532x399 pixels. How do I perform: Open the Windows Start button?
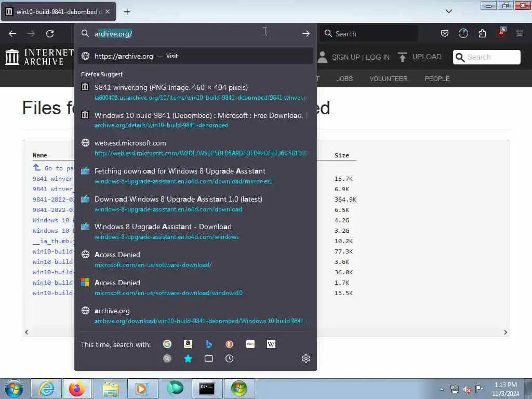click(14, 389)
